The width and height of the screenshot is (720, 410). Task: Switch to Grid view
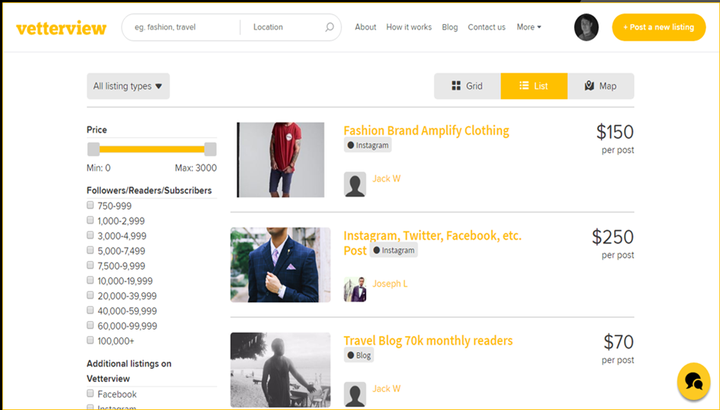tap(467, 86)
